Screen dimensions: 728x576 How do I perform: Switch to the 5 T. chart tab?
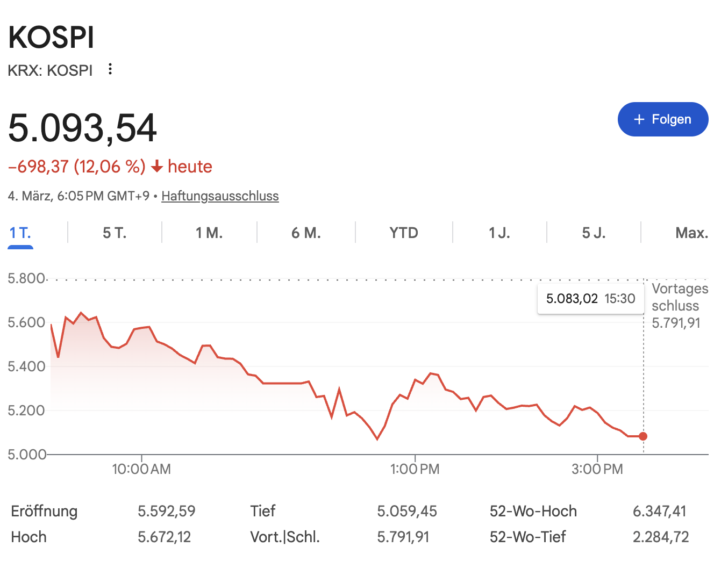point(115,233)
